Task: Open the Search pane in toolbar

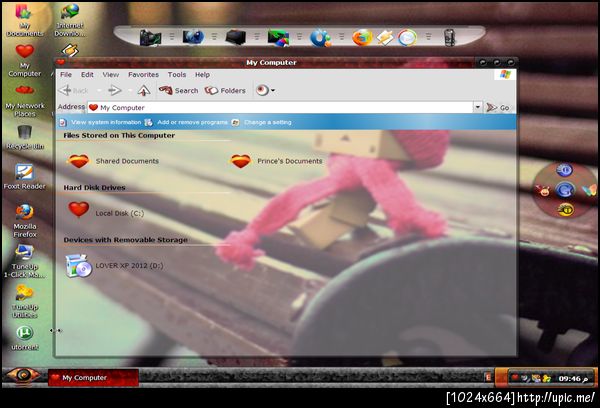Action: coord(178,90)
